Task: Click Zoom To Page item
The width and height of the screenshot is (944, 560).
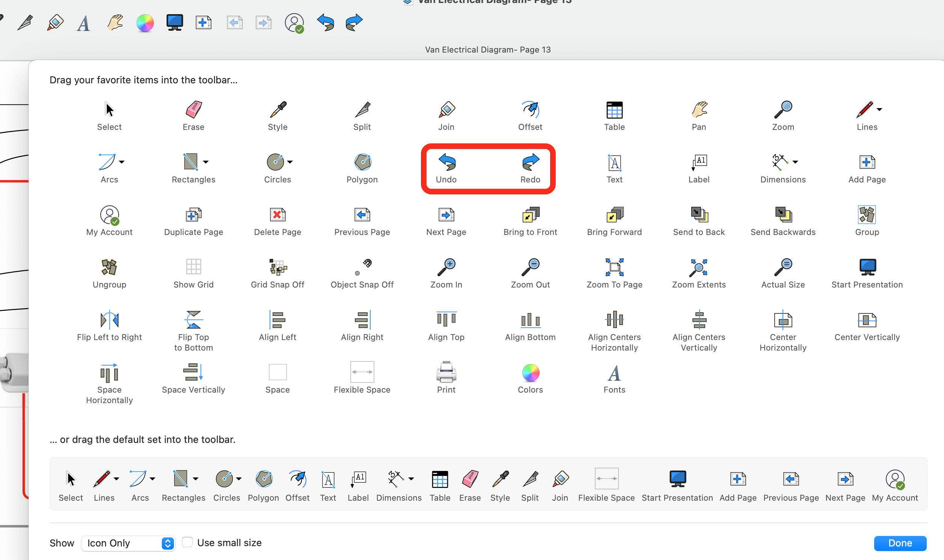Action: (x=614, y=273)
